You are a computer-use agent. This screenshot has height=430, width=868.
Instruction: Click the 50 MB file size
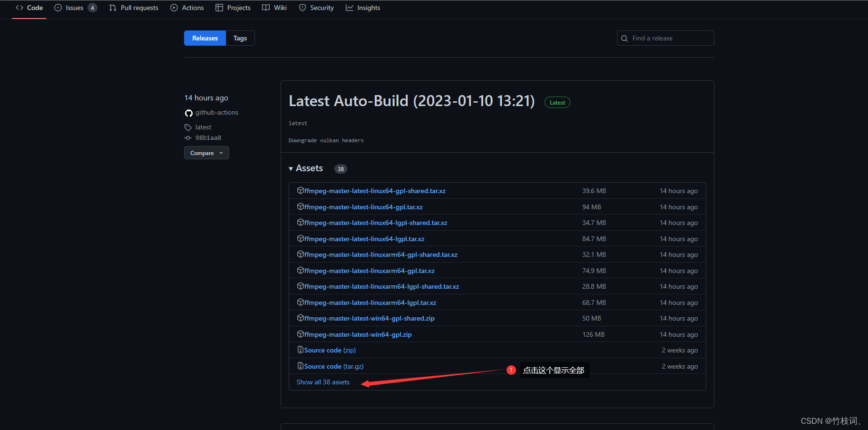click(592, 318)
